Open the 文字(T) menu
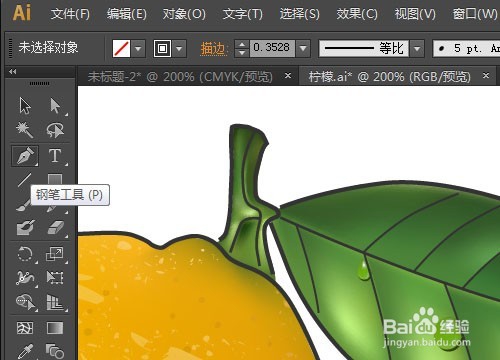The image size is (500, 360). pyautogui.click(x=243, y=14)
